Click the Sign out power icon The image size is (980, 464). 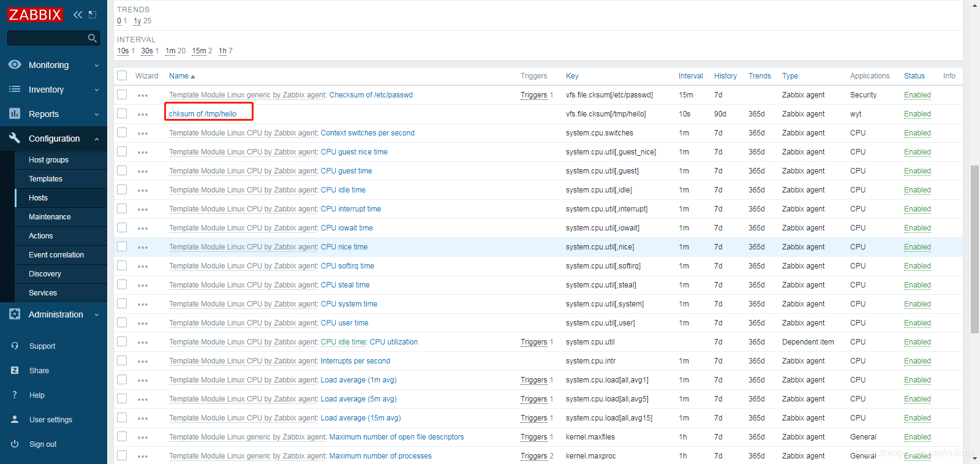[15, 444]
